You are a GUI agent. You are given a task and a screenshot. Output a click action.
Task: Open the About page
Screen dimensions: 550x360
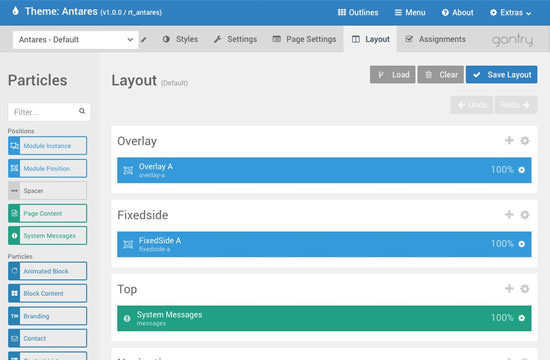pos(457,13)
